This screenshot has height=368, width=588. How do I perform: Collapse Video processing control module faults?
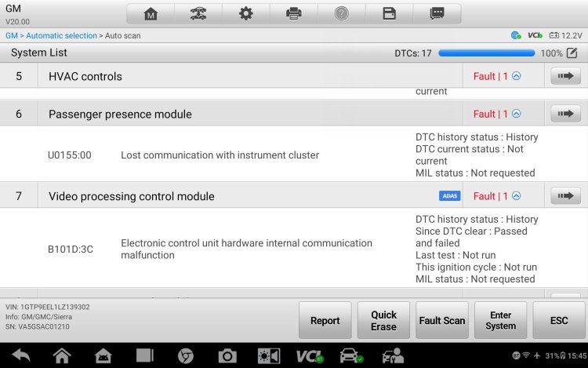click(517, 196)
